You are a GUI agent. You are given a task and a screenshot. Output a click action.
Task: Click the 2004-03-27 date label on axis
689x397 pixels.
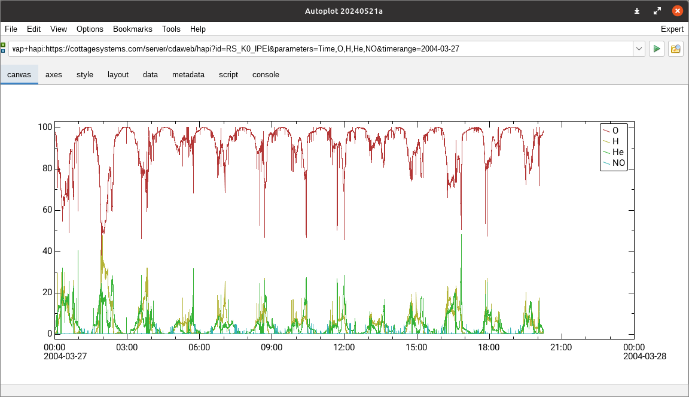point(65,356)
